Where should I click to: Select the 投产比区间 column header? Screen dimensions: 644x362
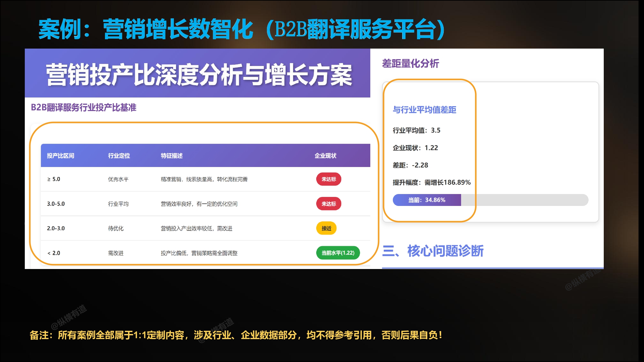click(x=61, y=156)
